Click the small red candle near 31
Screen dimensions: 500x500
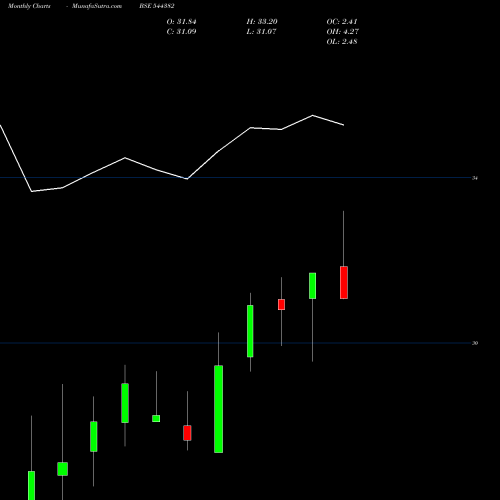(x=281, y=304)
